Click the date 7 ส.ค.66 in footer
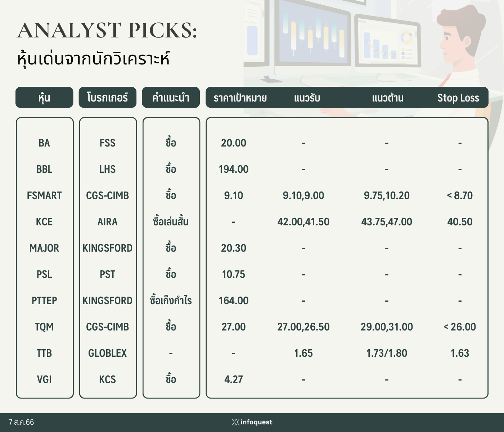Screen dimensions: 504x432 21,422
